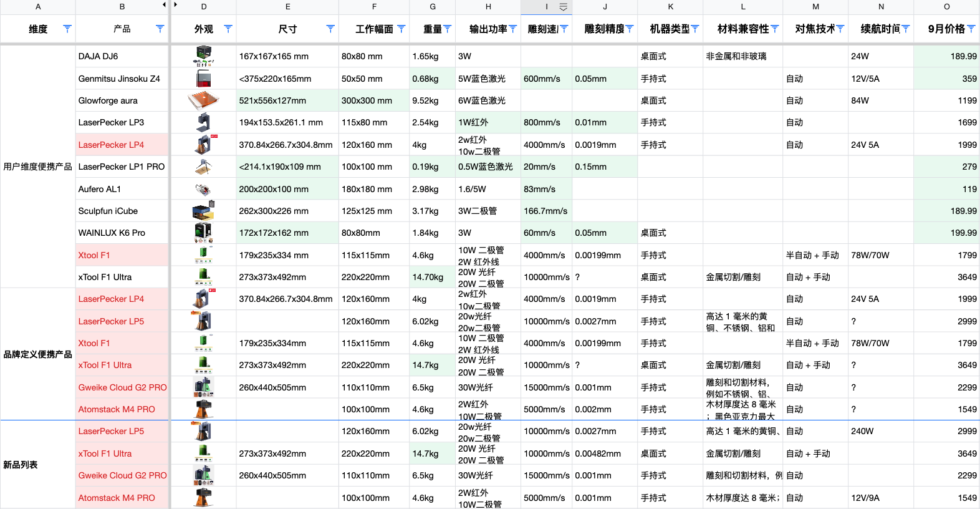
Task: Select merged cell 品牌定义便携产品
Action: click(38, 354)
